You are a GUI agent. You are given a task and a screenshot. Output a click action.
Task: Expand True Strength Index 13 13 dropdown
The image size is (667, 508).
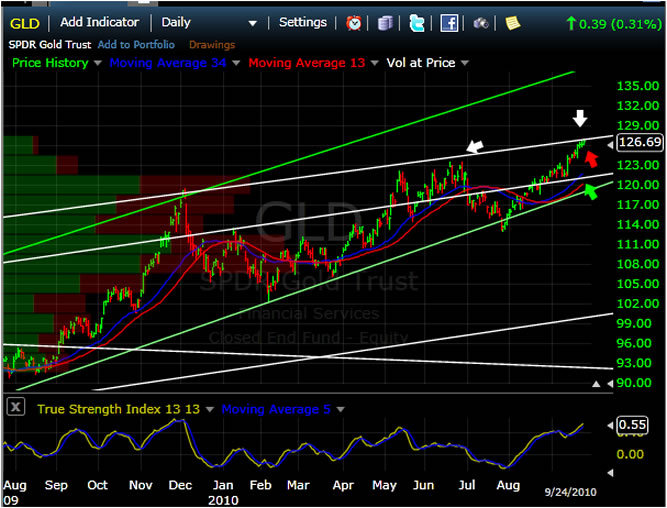pos(208,409)
